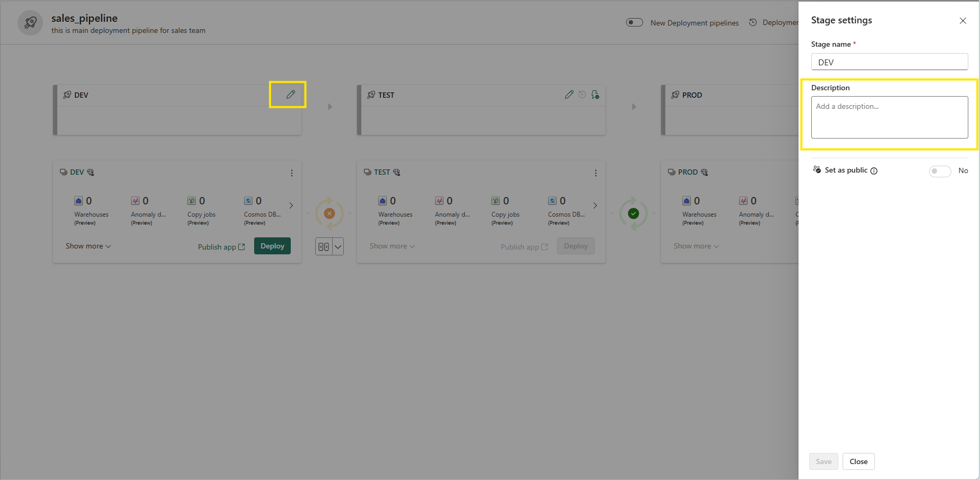Image resolution: width=980 pixels, height=480 pixels.
Task: Click the arrow between TEST and PROD stages
Action: click(x=634, y=107)
